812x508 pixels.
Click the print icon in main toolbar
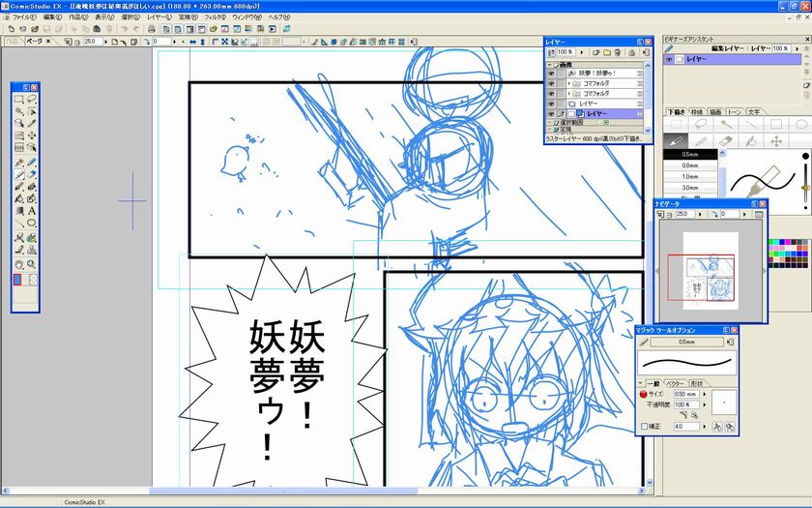(151, 29)
